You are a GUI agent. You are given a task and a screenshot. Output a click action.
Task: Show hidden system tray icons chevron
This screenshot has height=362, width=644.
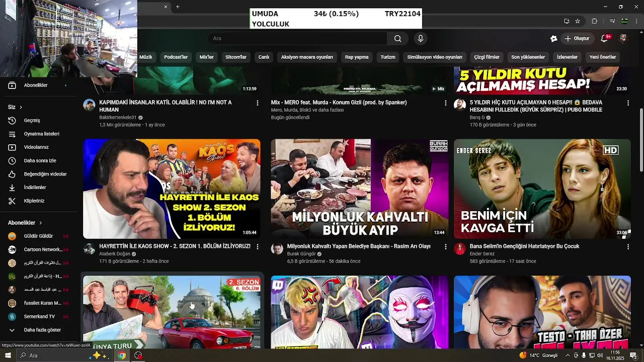tap(568, 355)
